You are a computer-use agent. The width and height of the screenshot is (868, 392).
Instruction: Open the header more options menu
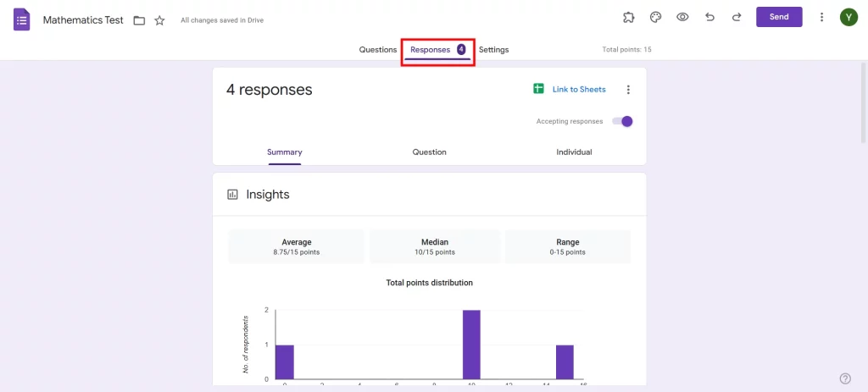point(821,17)
